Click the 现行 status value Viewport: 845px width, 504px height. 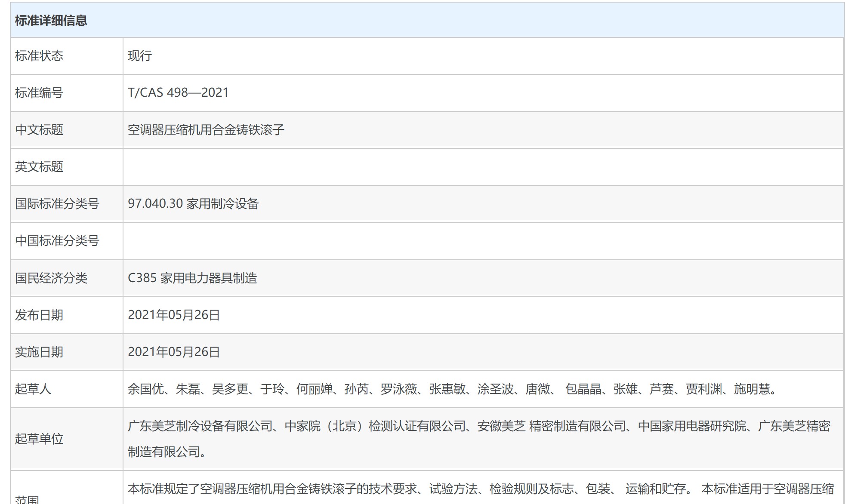point(140,56)
